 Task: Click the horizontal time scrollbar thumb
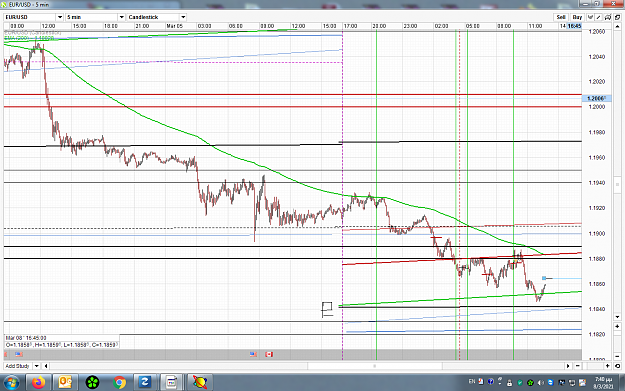[x=375, y=366]
